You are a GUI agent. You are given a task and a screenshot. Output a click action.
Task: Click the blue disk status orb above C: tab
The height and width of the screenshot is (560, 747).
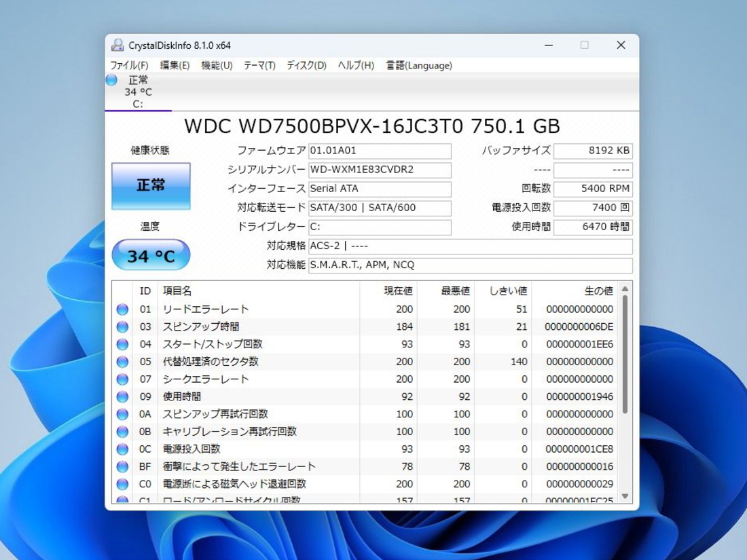coord(111,80)
